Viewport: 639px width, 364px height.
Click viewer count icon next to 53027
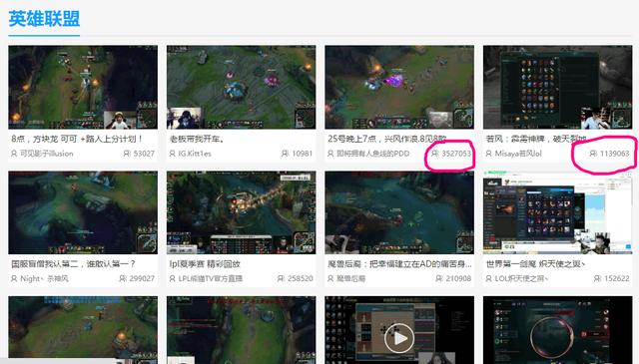coord(127,154)
